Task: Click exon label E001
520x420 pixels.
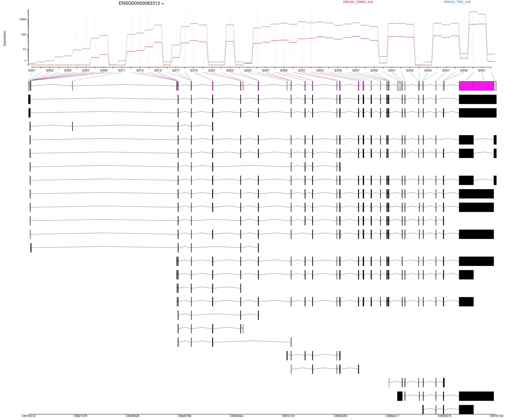Action: (x=32, y=71)
